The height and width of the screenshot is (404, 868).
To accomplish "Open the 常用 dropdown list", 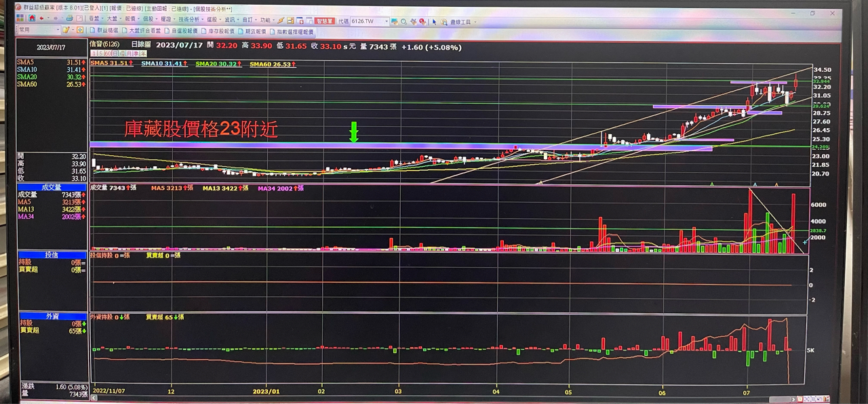I will (x=57, y=31).
